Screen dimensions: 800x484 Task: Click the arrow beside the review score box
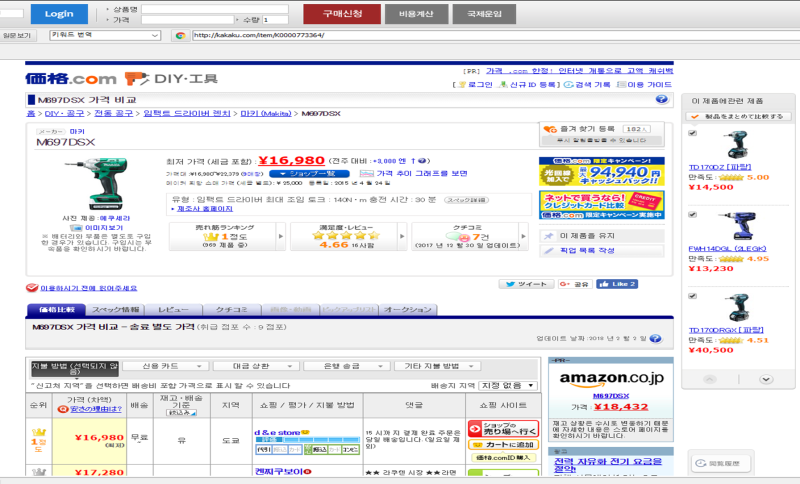pyautogui.click(x=402, y=236)
